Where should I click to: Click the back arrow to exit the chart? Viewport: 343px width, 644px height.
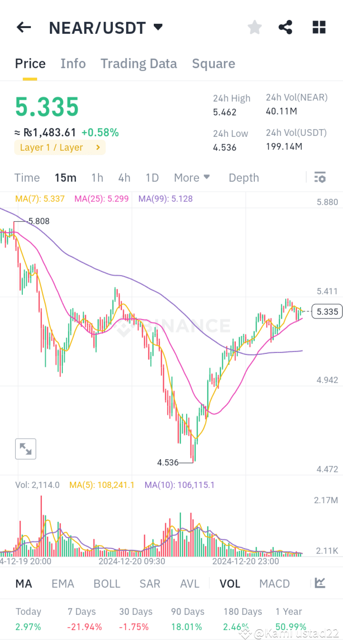point(23,27)
